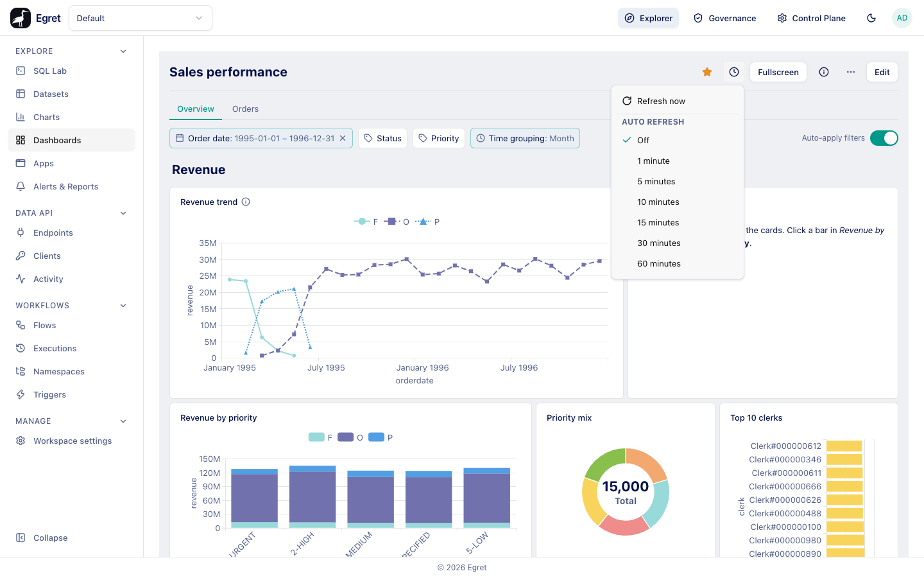Image resolution: width=924 pixels, height=578 pixels.
Task: Open Alerts & Reports page
Action: coord(71,186)
